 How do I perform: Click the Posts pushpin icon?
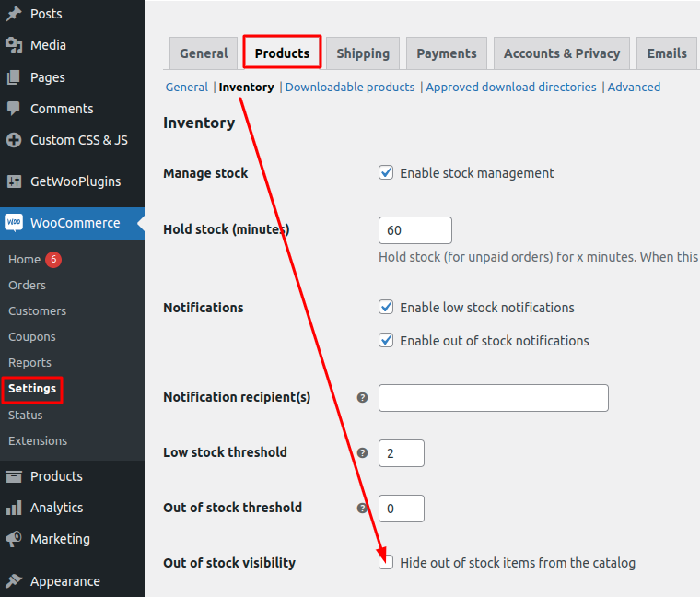pos(14,14)
